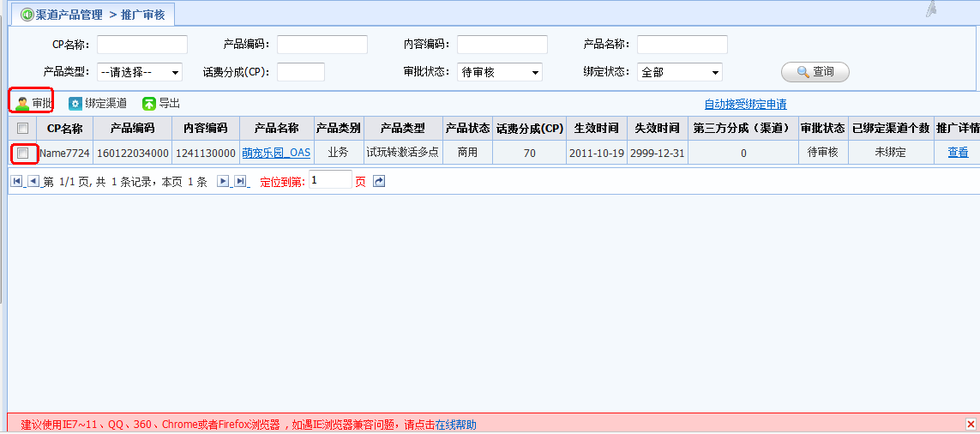
Task: Click the go-to-page jump icon
Action: click(380, 182)
